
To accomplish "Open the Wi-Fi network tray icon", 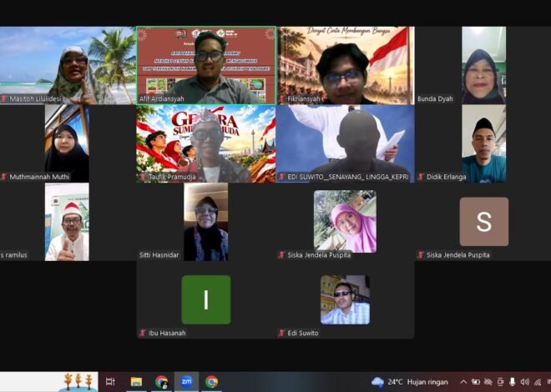I will point(538,382).
